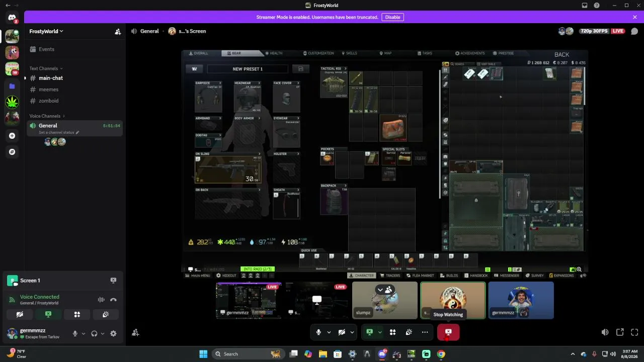
Task: Set a channel status for General
Action: pyautogui.click(x=59, y=133)
